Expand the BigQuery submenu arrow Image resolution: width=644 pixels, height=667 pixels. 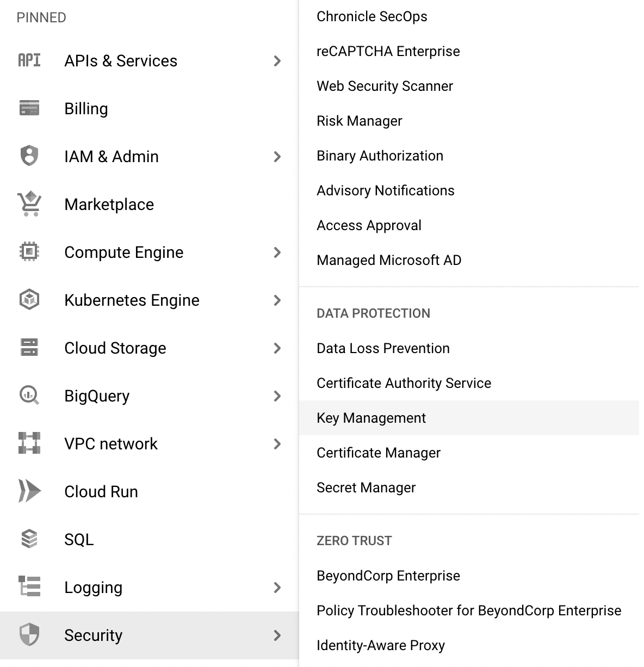tap(277, 396)
